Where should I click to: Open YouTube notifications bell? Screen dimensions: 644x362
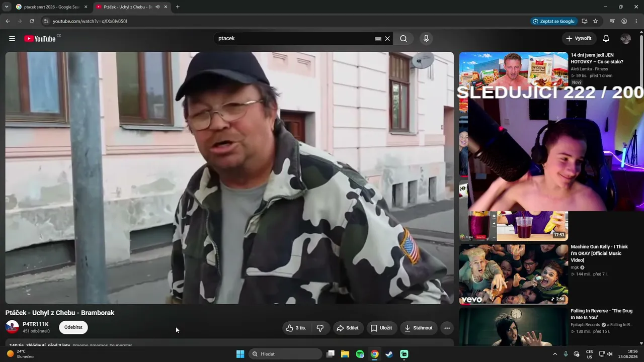click(x=606, y=39)
